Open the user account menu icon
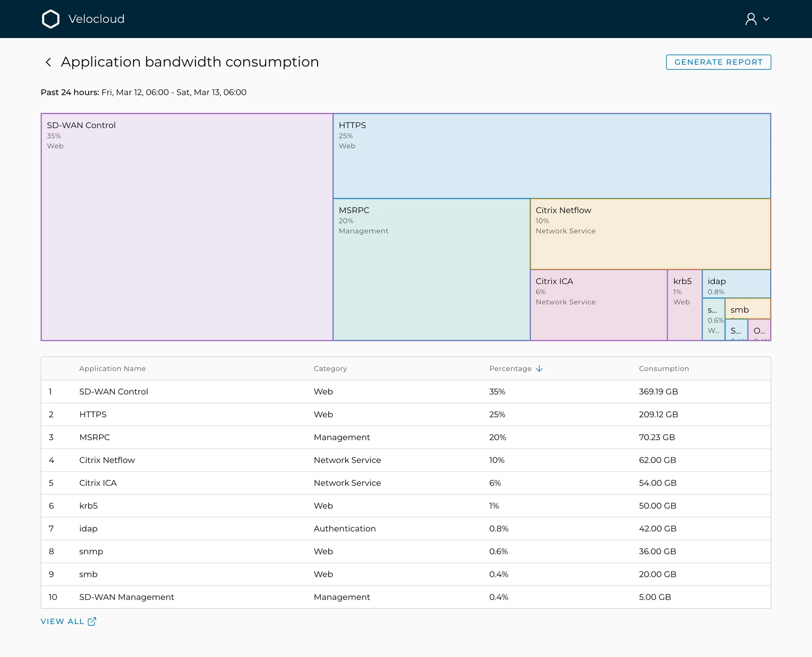Screen dimensions: 812x657 coord(751,19)
